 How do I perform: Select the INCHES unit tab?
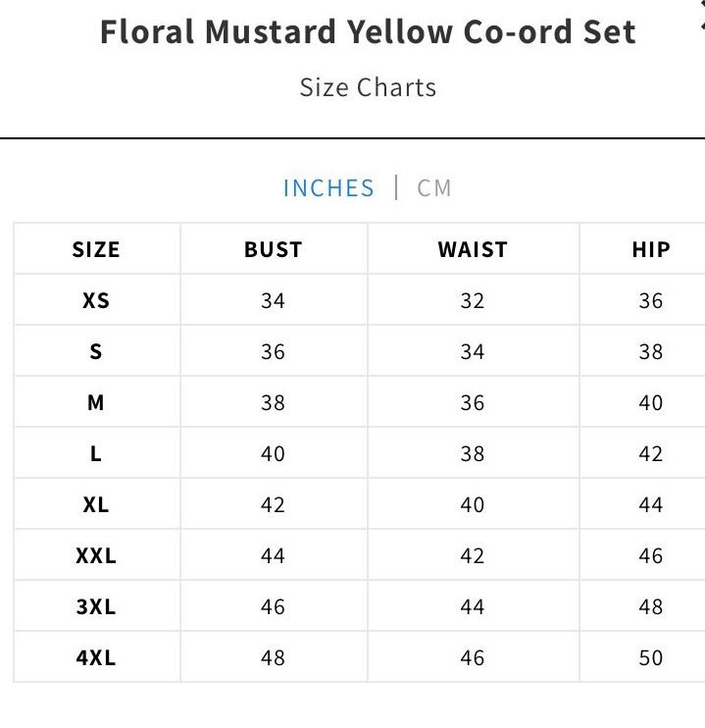point(328,187)
